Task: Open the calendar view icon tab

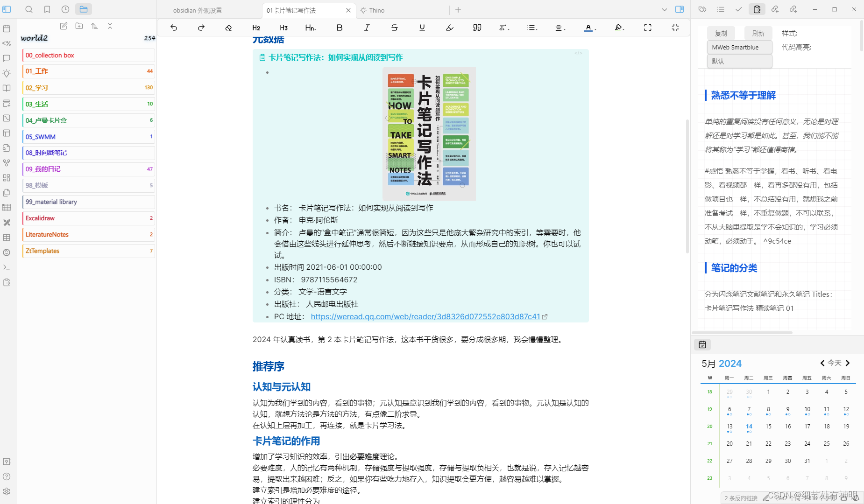Action: click(x=702, y=344)
